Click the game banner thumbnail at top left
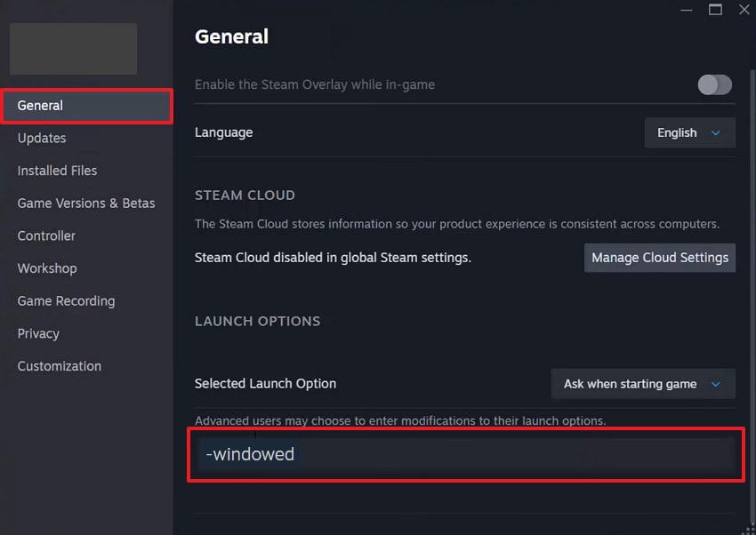The height and width of the screenshot is (535, 756). click(72, 49)
